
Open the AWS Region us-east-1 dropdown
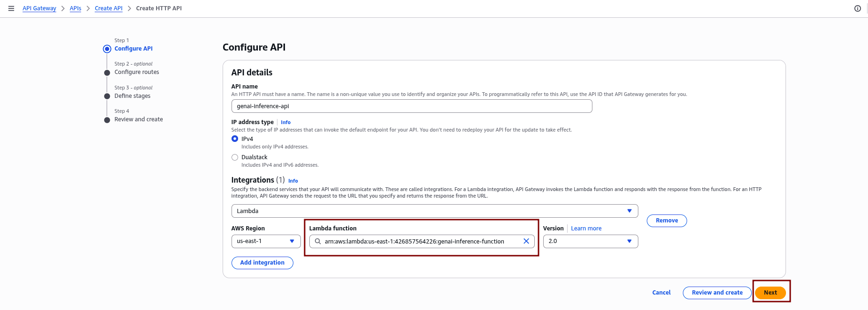[265, 241]
